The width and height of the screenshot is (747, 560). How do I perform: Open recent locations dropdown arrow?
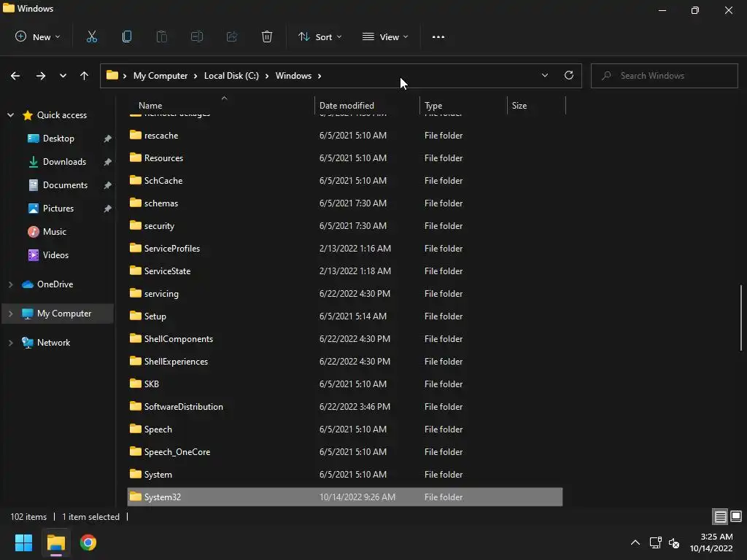coord(63,76)
